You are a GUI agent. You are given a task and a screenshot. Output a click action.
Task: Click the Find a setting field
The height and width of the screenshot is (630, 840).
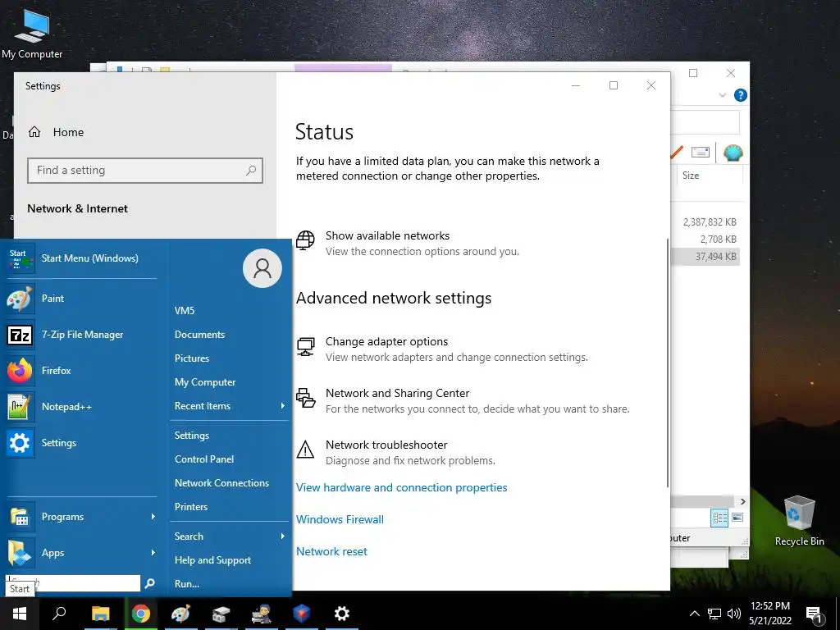coord(145,171)
